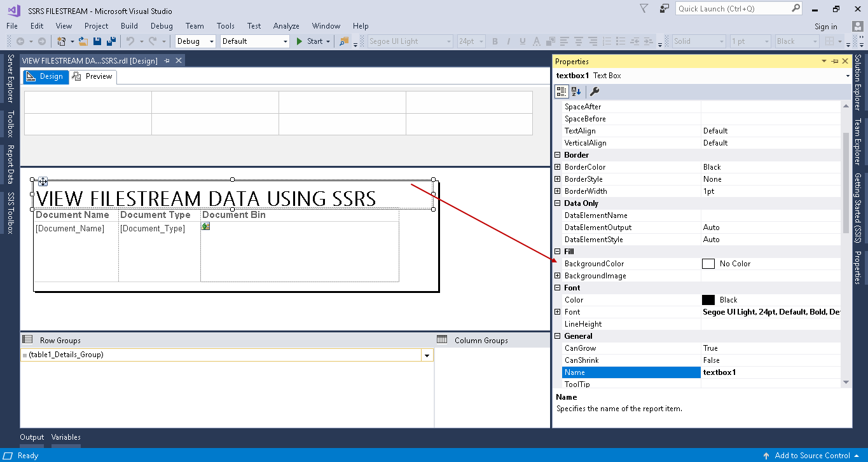Expand the BorderColor property node
Viewport: 868px width, 462px height.
(558, 167)
